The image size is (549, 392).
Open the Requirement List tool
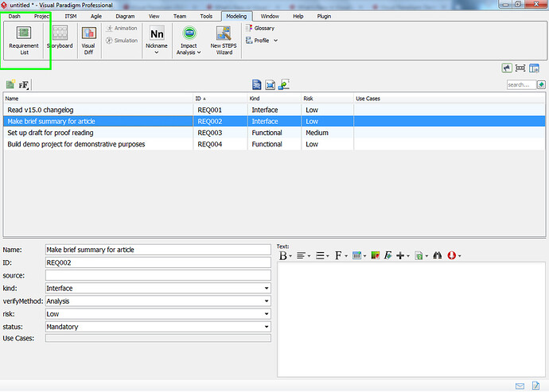coord(24,41)
